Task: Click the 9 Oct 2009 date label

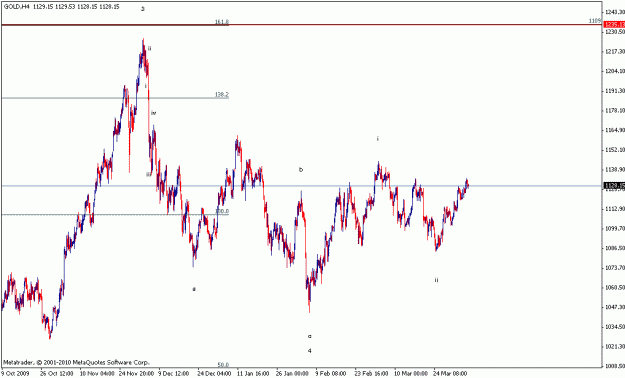Action: [15, 374]
